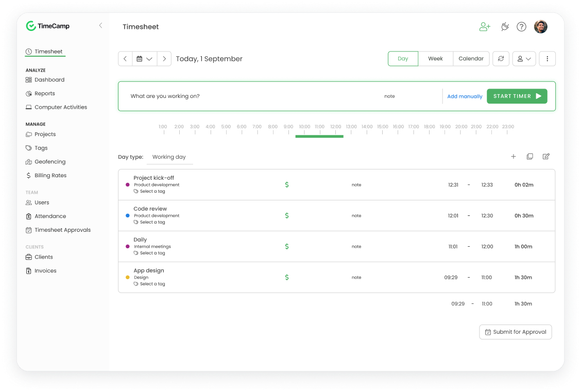Click the duplicate entries icon
Screen dimensions: 581x392
pyautogui.click(x=529, y=156)
